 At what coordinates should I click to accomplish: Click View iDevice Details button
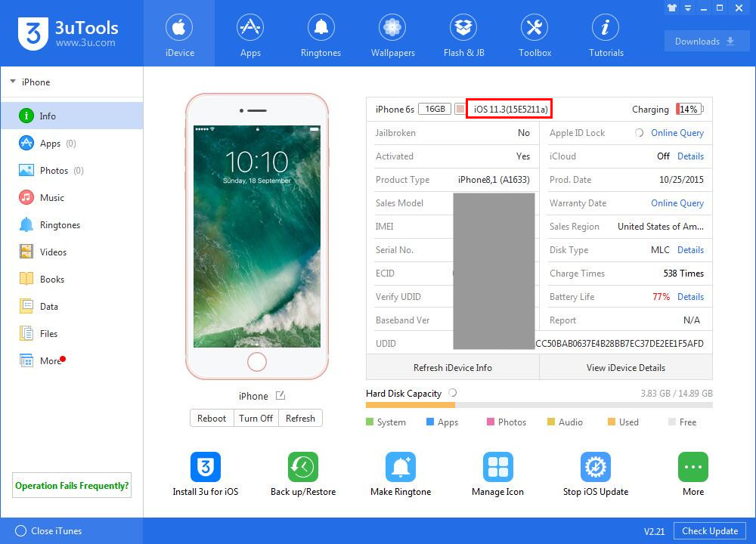tap(626, 368)
